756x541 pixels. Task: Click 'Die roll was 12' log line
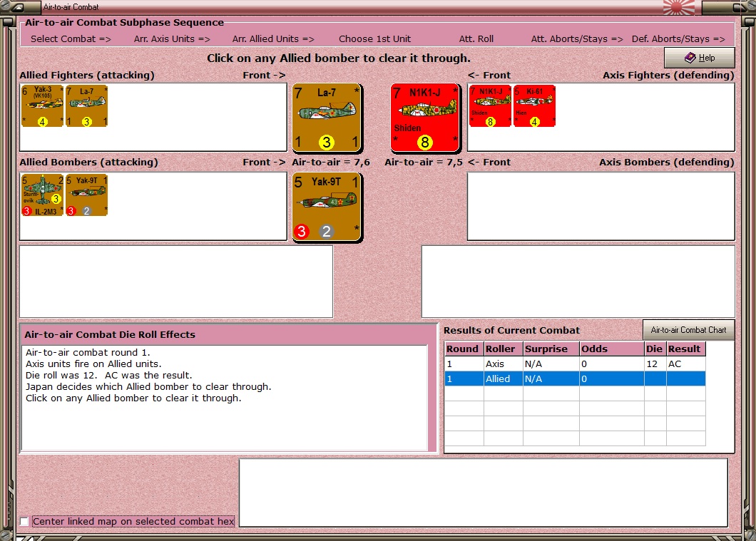109,376
